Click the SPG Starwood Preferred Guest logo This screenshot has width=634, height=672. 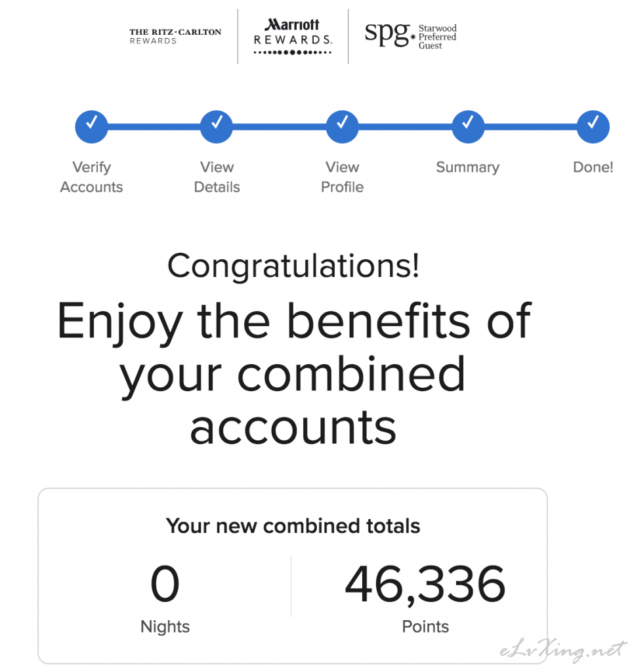pos(411,36)
